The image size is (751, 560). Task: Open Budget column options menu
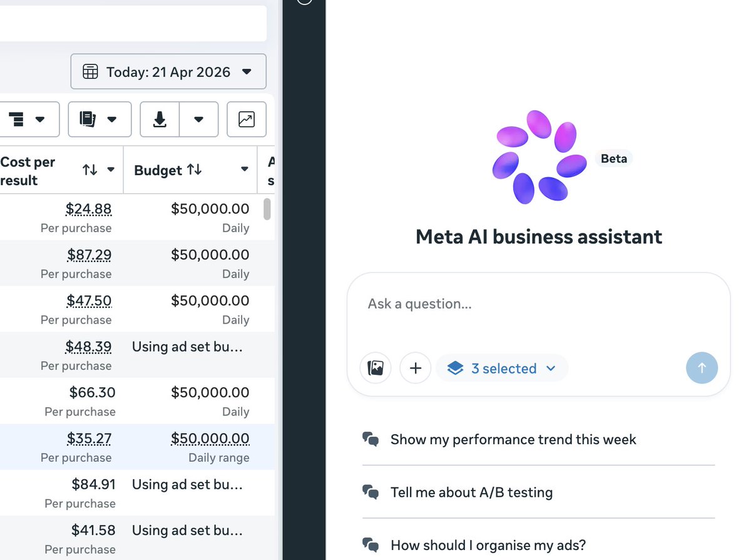[x=245, y=170]
